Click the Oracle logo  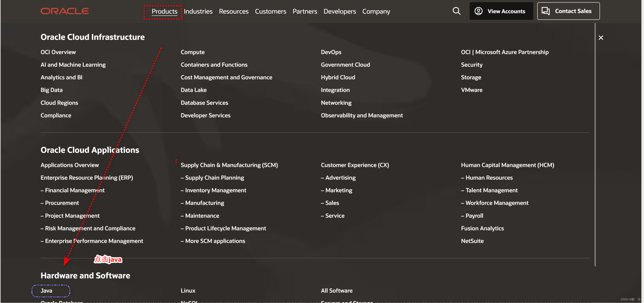(x=64, y=11)
